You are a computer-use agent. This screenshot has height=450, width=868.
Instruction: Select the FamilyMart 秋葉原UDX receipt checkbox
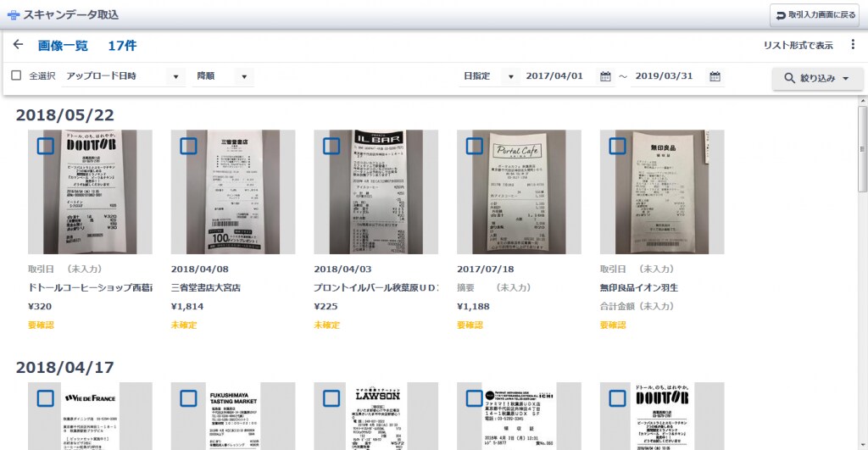(x=475, y=398)
